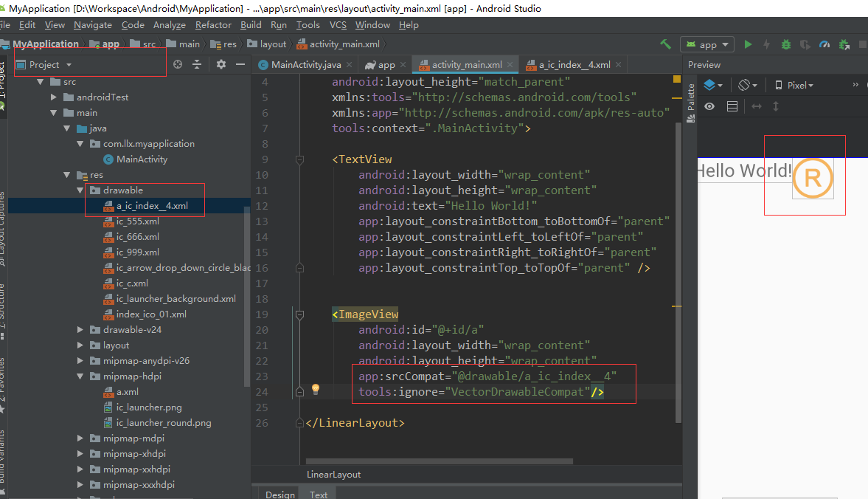868x499 pixels.
Task: Toggle the View Options eye icon in Preview
Action: point(709,106)
